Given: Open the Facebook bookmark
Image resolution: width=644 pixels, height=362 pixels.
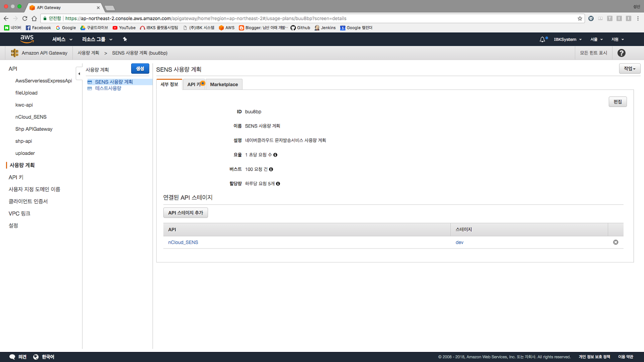Looking at the screenshot, I should [38, 28].
